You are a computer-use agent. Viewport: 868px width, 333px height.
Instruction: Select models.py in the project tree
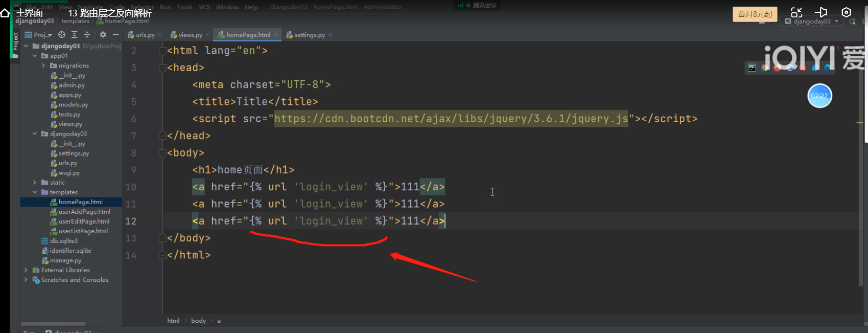point(69,105)
